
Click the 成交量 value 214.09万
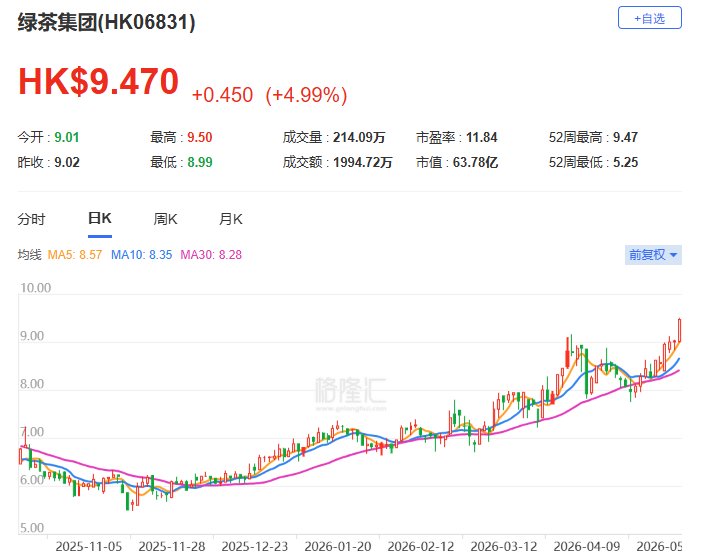pyautogui.click(x=359, y=137)
